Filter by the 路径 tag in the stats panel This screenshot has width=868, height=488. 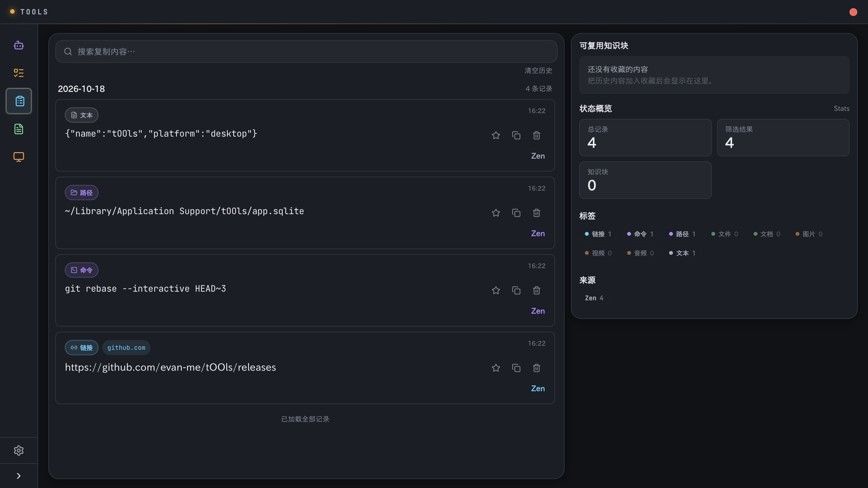pos(682,234)
